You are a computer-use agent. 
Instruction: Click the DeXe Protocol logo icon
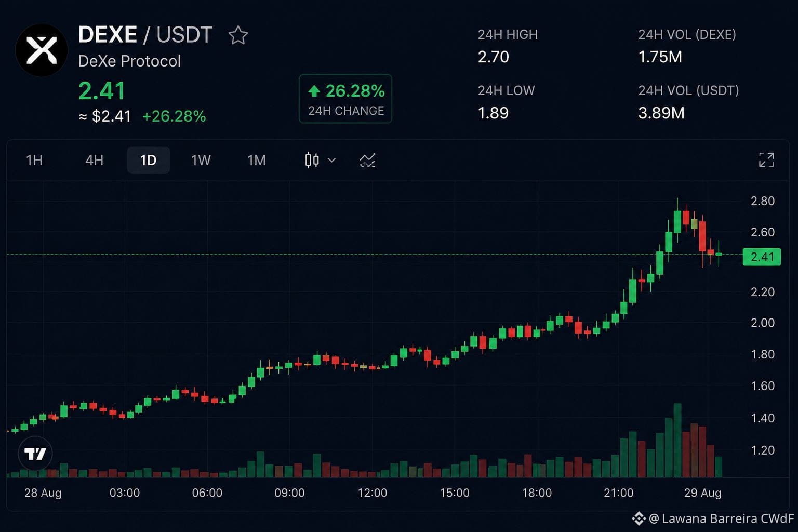click(42, 50)
